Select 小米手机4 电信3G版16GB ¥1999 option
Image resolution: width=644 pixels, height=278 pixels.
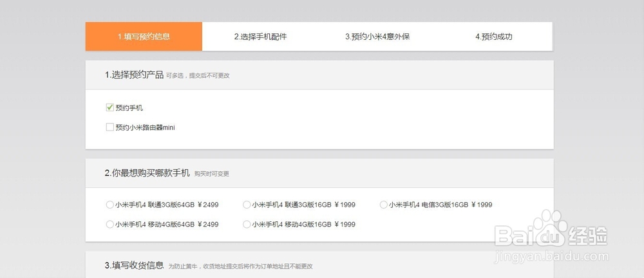(383, 205)
